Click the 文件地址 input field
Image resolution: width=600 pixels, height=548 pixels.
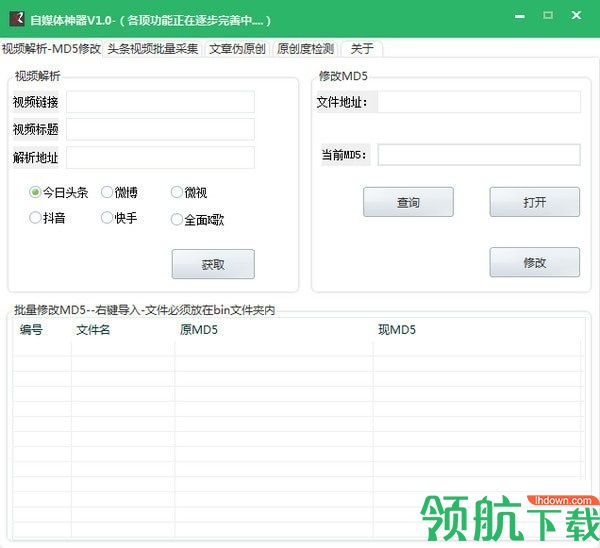tap(479, 102)
